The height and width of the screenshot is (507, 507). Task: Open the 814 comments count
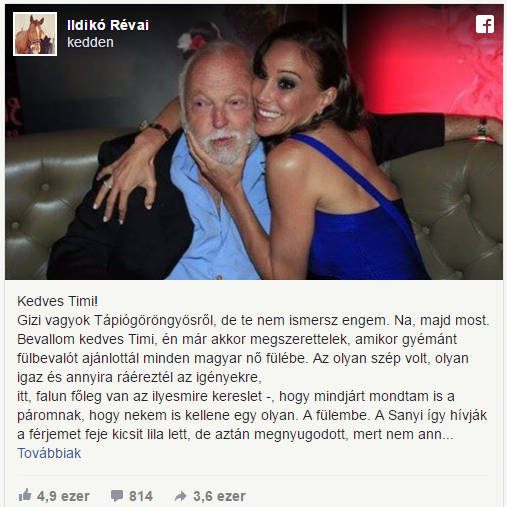(x=141, y=496)
